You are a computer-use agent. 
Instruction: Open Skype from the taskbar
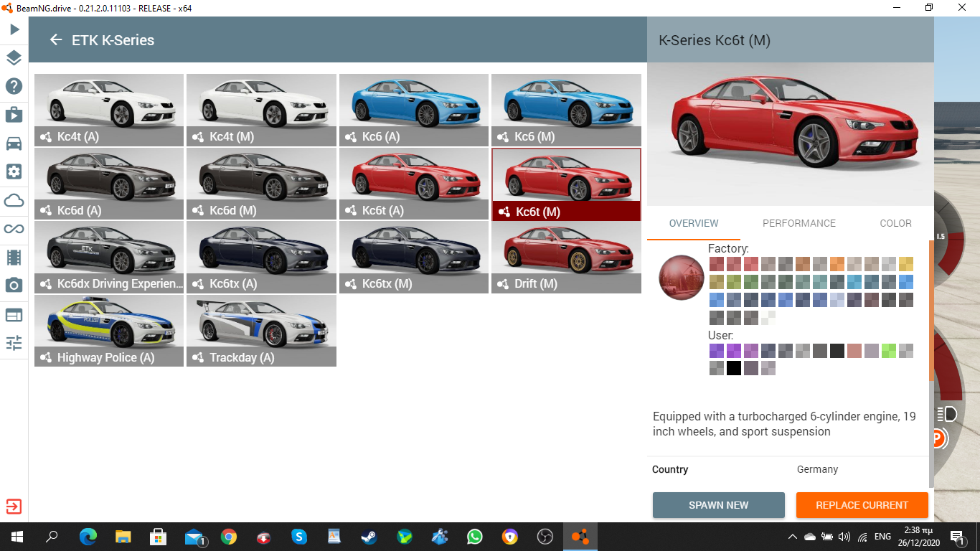click(x=299, y=537)
